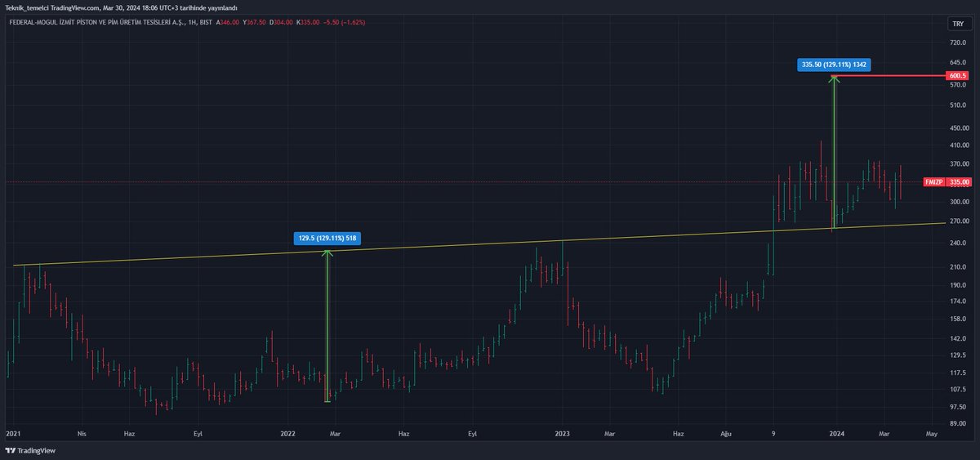Click the 240.00 price axis value
This screenshot has height=460, width=980.
[x=958, y=243]
